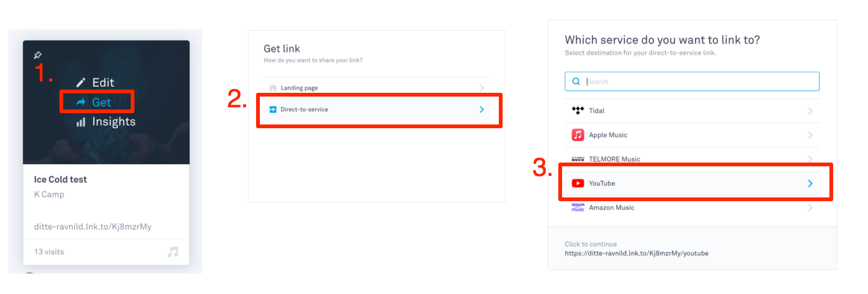Expand the Landing page option chevron
The image size is (868, 294).
point(482,88)
